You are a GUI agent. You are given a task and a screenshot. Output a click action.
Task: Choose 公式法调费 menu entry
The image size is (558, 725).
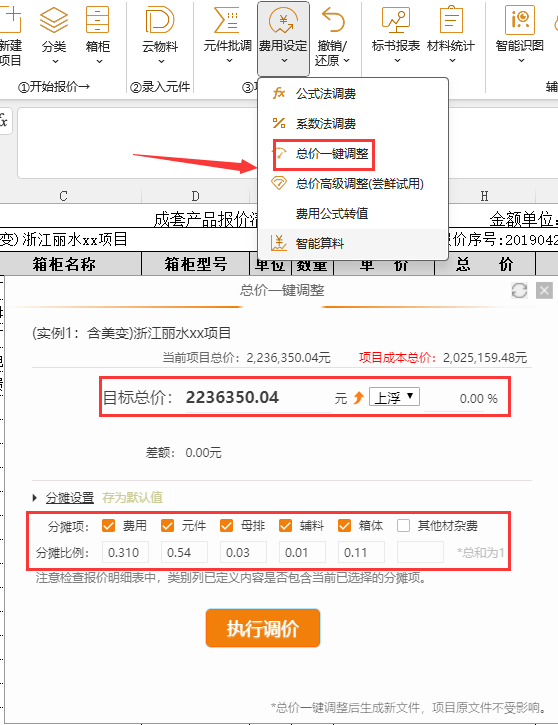pos(325,94)
